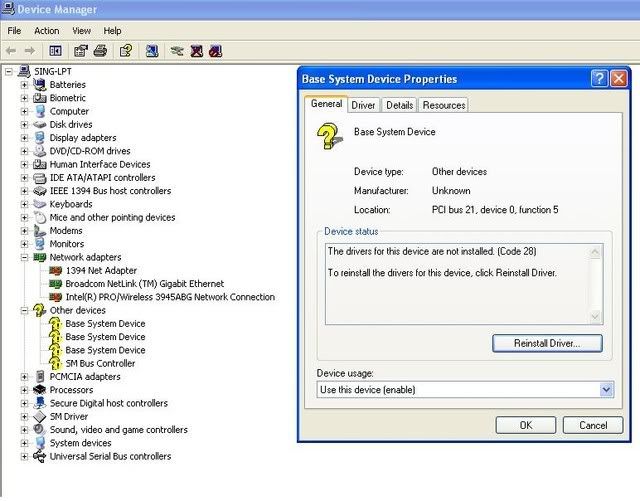Open the Action menu

(47, 31)
